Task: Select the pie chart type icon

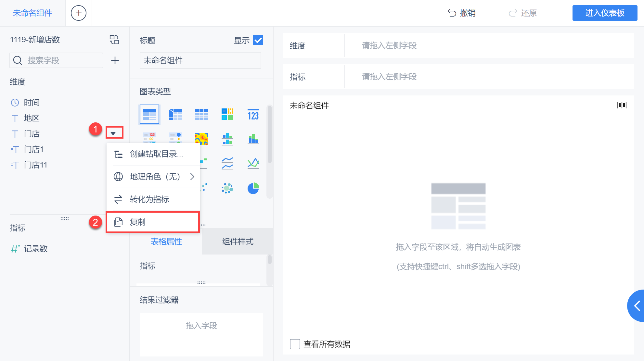Action: [x=253, y=188]
